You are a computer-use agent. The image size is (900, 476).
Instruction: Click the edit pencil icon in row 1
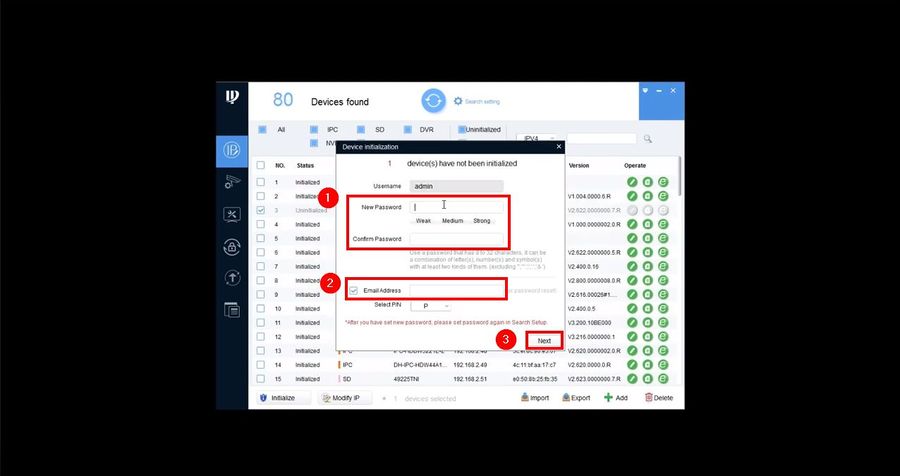(x=633, y=182)
